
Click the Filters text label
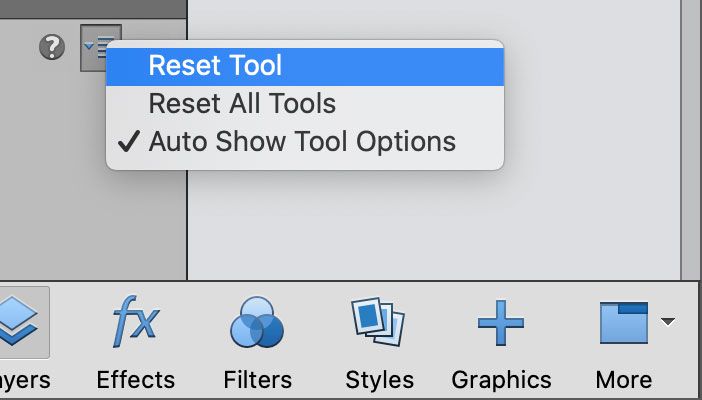click(257, 380)
